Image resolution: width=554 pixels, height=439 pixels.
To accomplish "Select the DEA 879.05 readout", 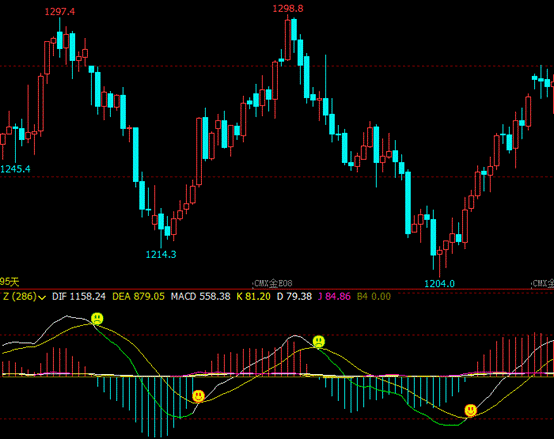I will (138, 296).
